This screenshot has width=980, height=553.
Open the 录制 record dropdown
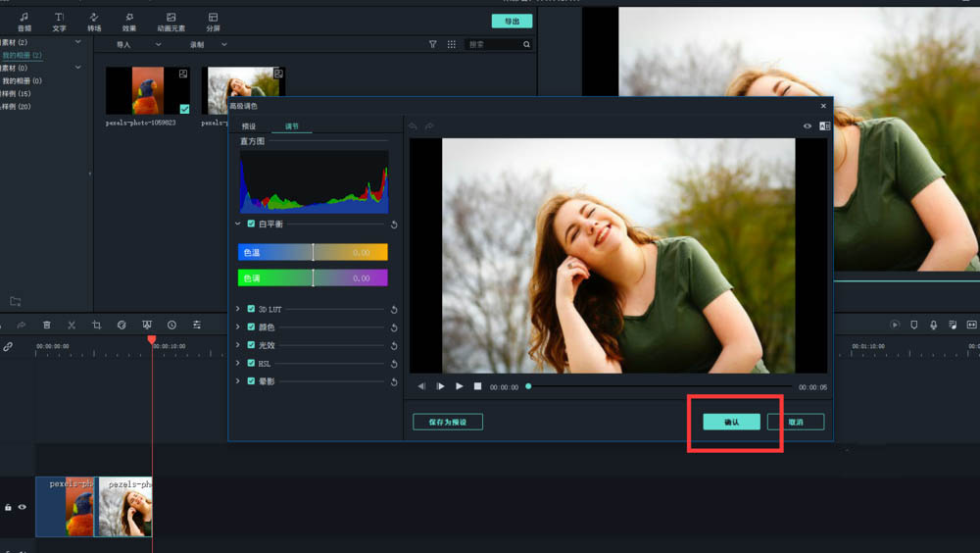(208, 44)
